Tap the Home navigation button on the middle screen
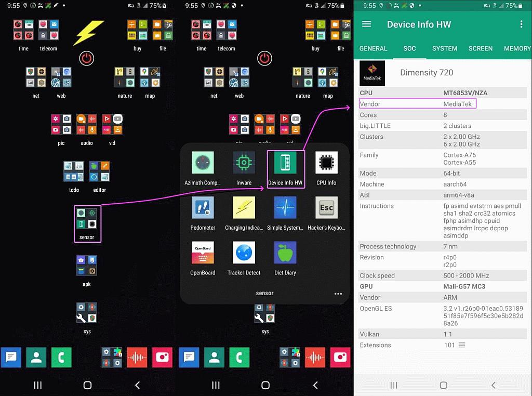532x396 pixels. [x=265, y=385]
